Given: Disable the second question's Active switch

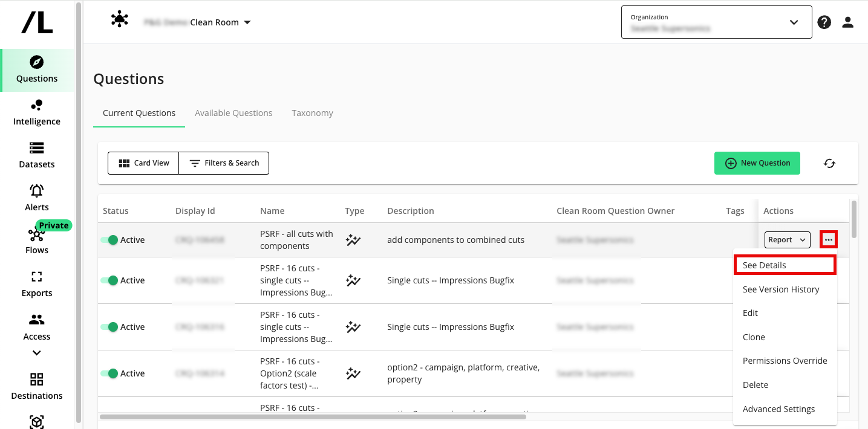Looking at the screenshot, I should click(x=109, y=280).
